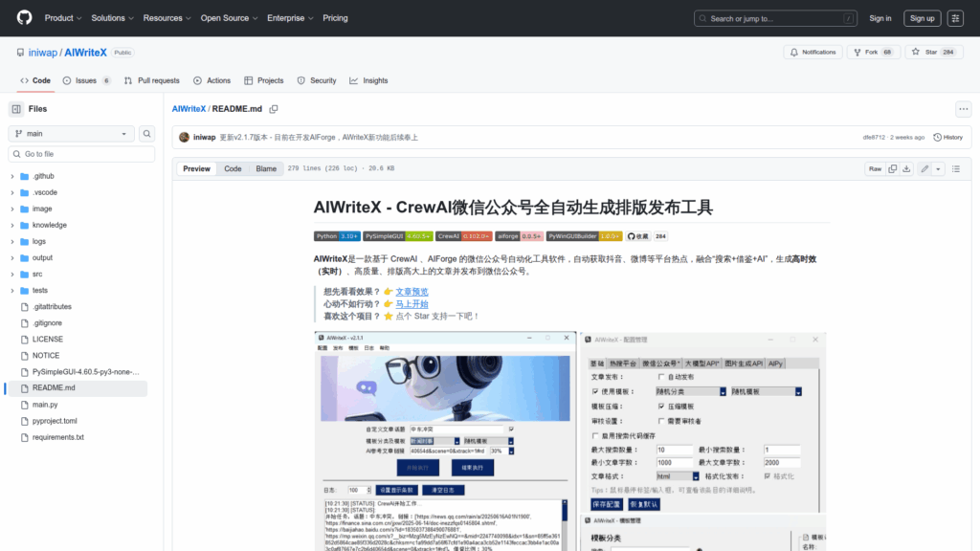Image resolution: width=980 pixels, height=551 pixels.
Task: Switch to the Insights tab
Action: [368, 80]
